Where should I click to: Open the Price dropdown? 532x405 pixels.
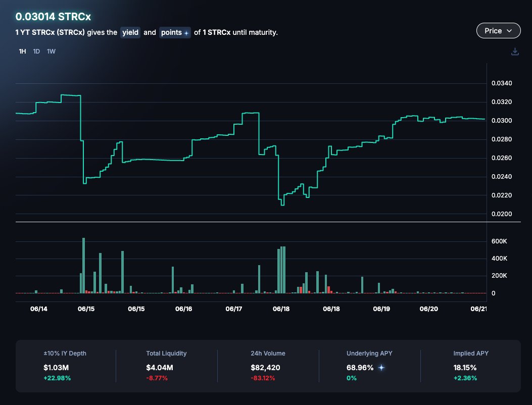pos(499,31)
